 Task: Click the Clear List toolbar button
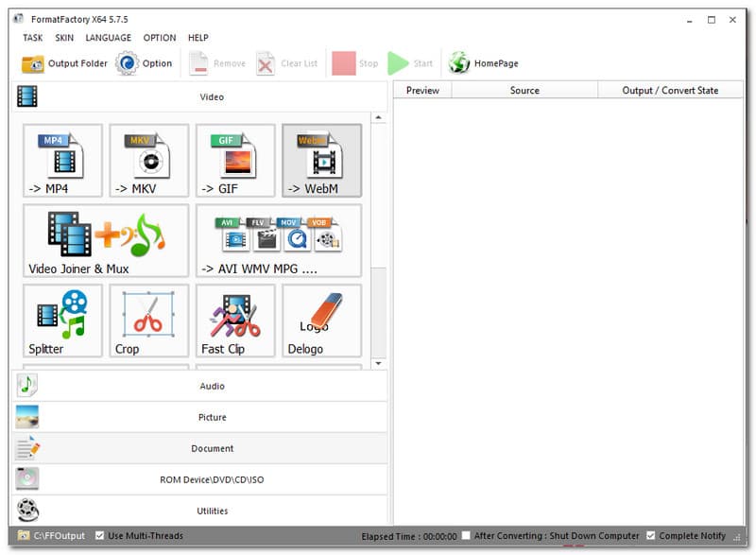click(287, 63)
